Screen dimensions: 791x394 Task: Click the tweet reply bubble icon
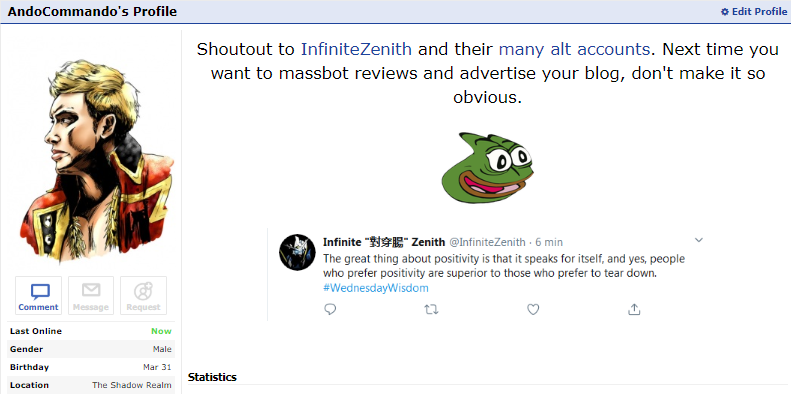pos(330,309)
